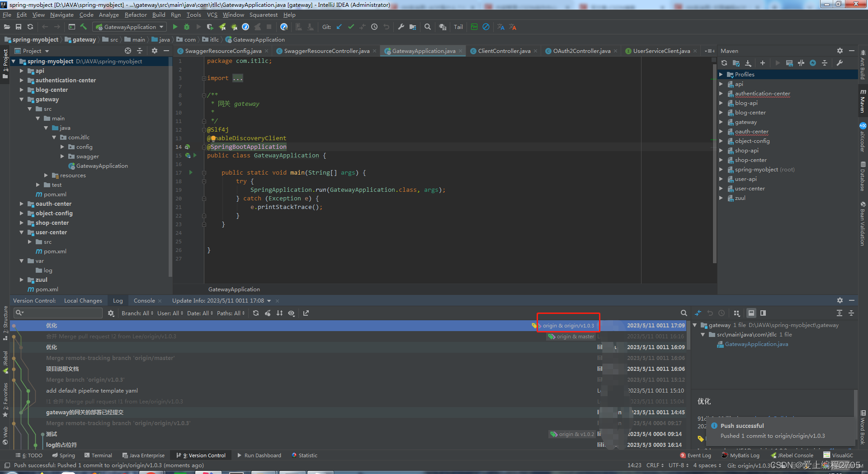Open the Analyze menu
Viewport: 868px width, 474px height.
click(x=108, y=14)
